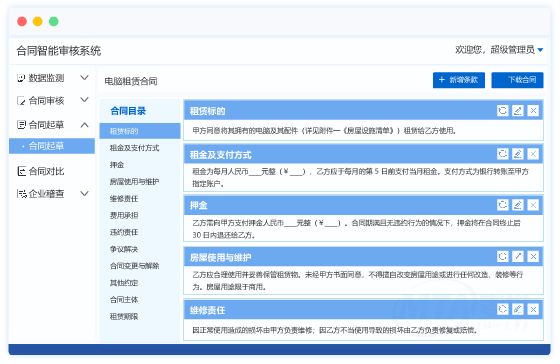Click the 合同目录 heading
This screenshot has height=364, width=560.
pyautogui.click(x=128, y=111)
